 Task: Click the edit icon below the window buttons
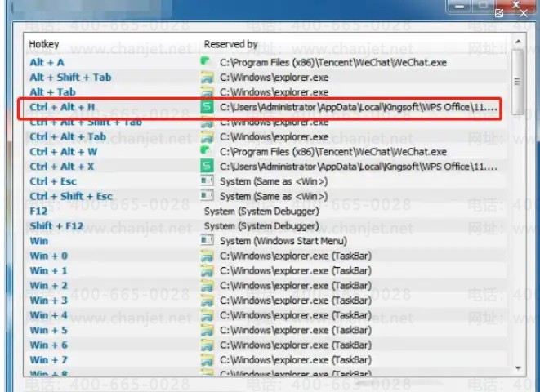[499, 13]
